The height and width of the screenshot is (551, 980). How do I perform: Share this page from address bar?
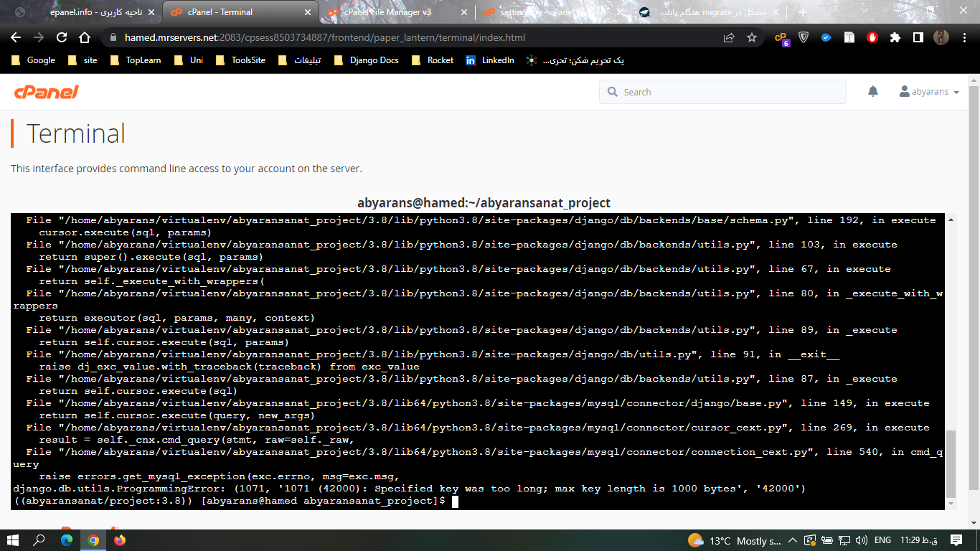[x=729, y=37]
